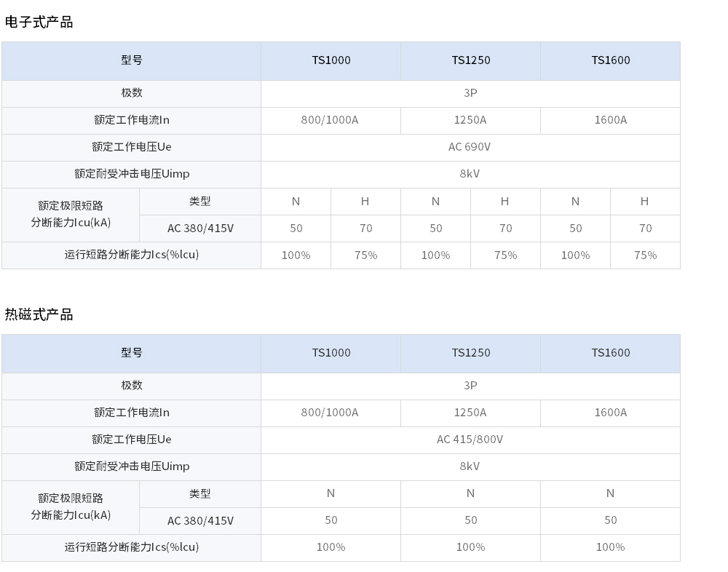Viewport: 728px width, 572px height.
Task: Click 3P pole count in 电子式 table
Action: 470,93
